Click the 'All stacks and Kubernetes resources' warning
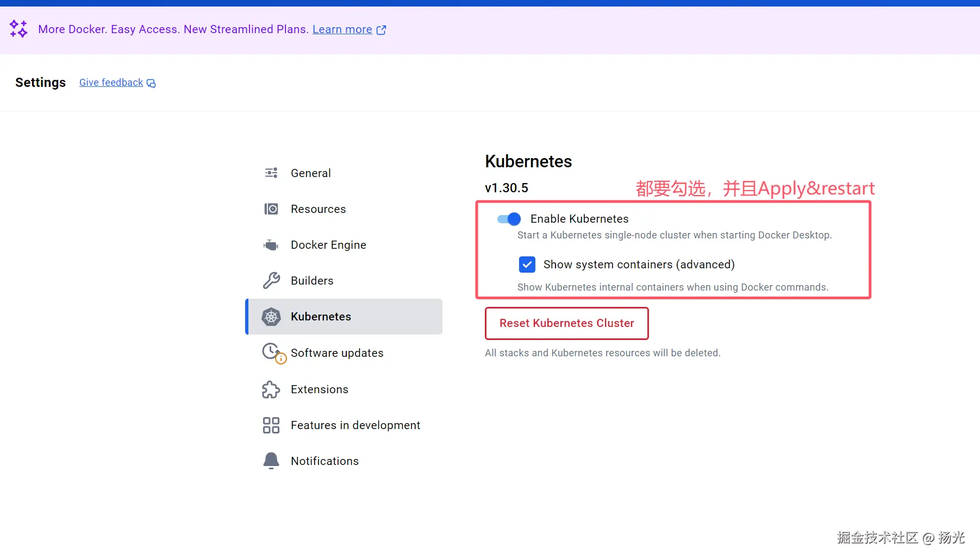Screen dimensions: 980x560 pos(603,353)
